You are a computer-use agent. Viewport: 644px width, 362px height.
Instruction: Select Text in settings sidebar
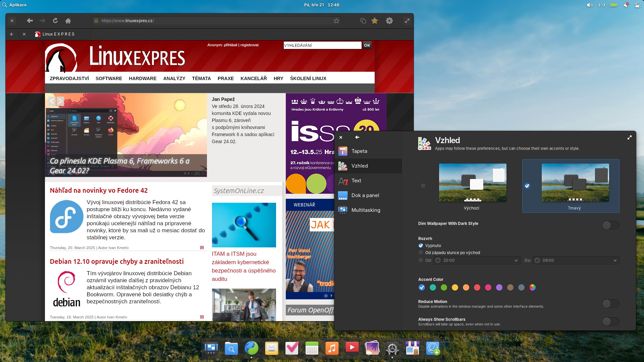click(368, 181)
